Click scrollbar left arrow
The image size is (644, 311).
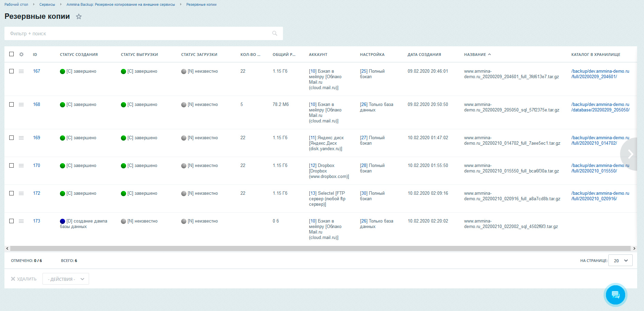click(7, 248)
